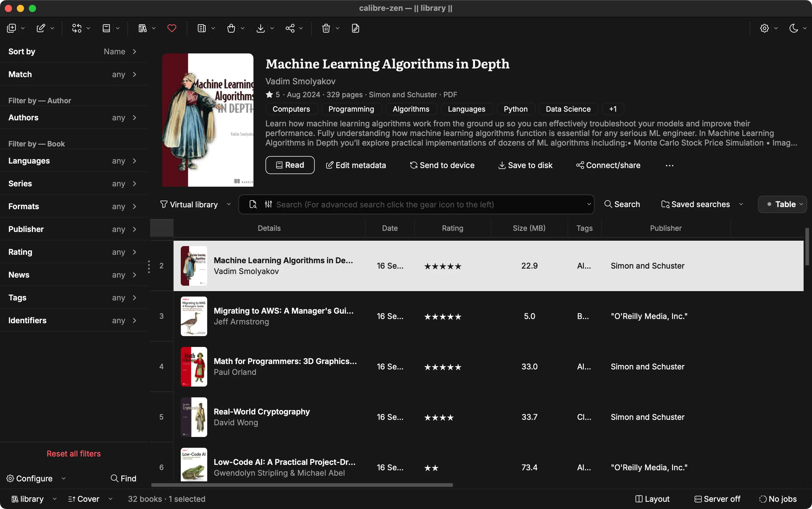812x509 pixels.
Task: Select the Real-World Cryptography book row
Action: click(488, 417)
